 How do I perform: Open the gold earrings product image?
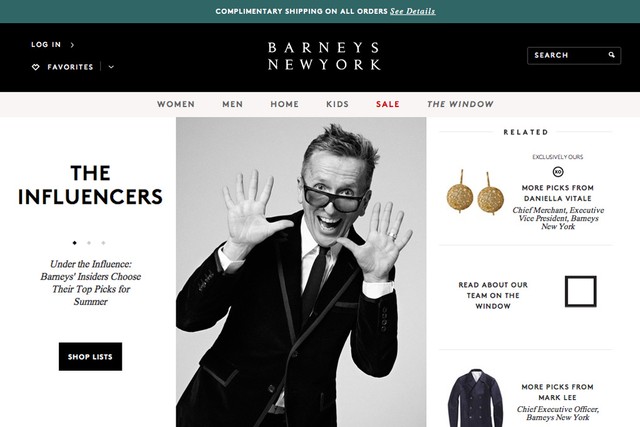(x=476, y=192)
